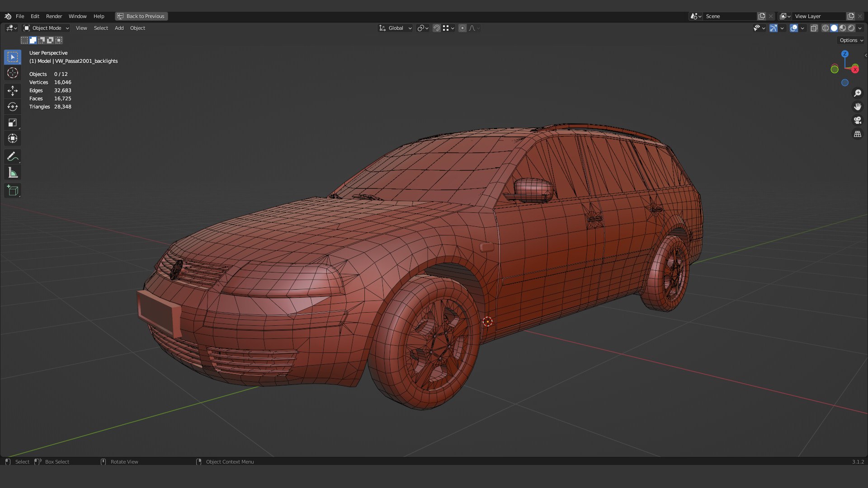Expand the Options dropdown
The height and width of the screenshot is (488, 868).
(851, 40)
